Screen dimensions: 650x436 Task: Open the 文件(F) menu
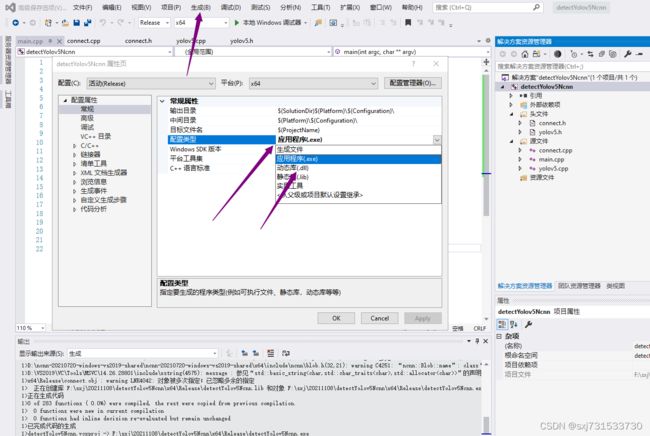(82, 7)
